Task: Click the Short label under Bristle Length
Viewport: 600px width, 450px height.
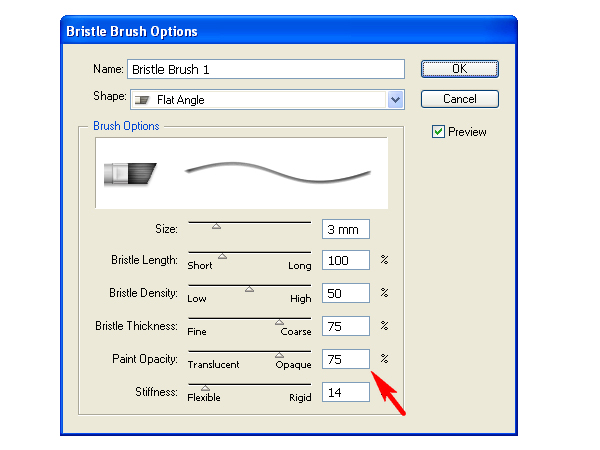Action: (200, 266)
